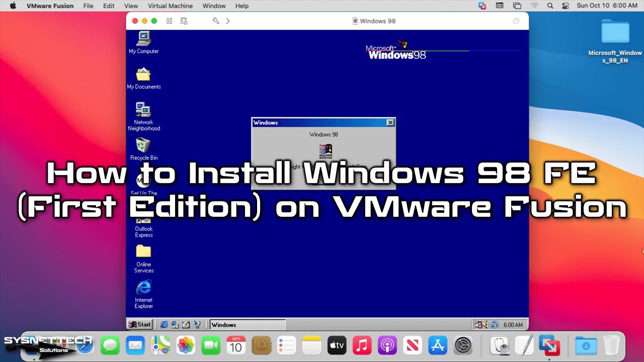The height and width of the screenshot is (362, 644).
Task: Click the Task Scheduler tray icon
Action: (x=478, y=325)
